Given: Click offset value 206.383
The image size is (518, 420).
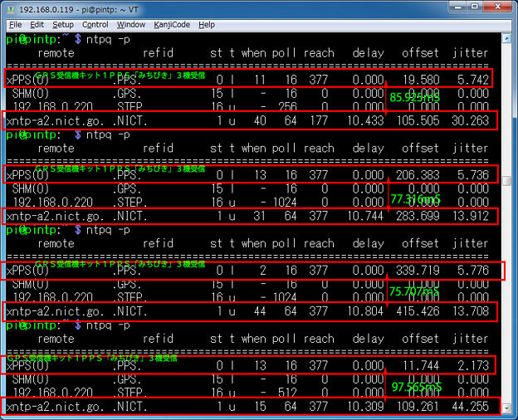Looking at the screenshot, I should coord(418,175).
